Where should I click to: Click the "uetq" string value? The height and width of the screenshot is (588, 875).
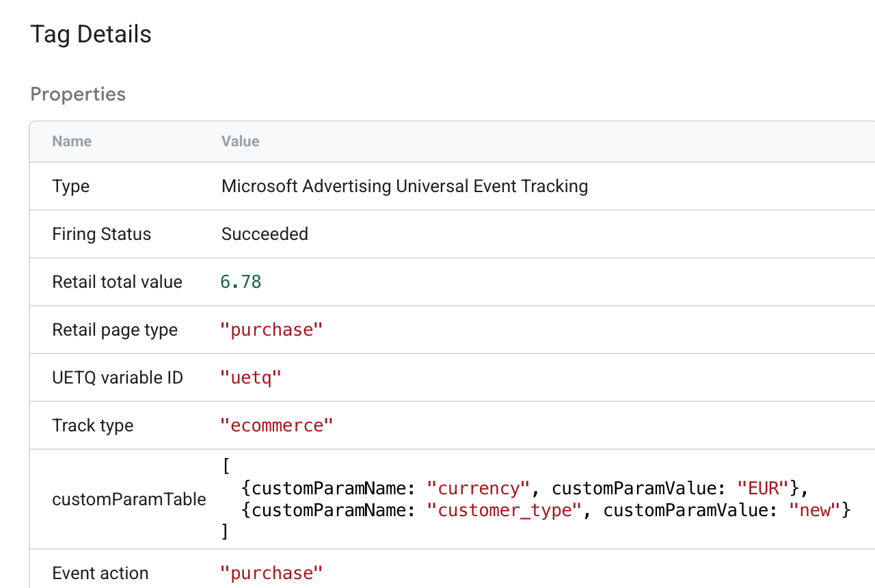[251, 377]
